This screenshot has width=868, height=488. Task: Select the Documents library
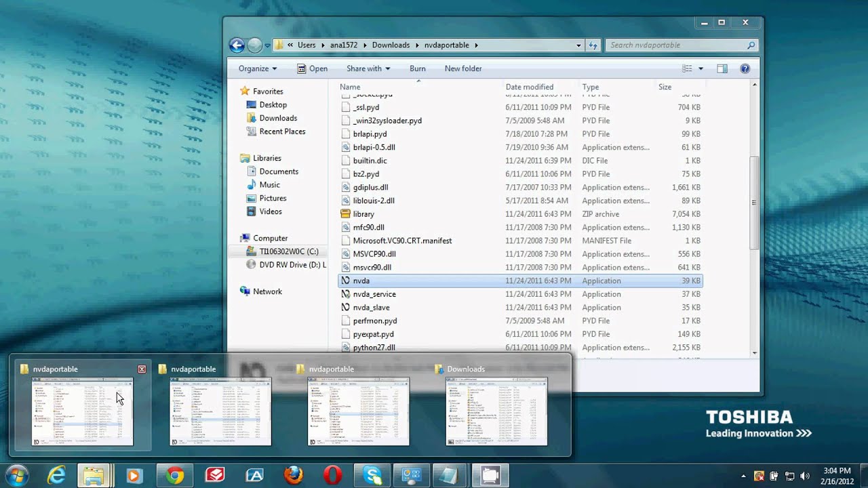tap(272, 171)
